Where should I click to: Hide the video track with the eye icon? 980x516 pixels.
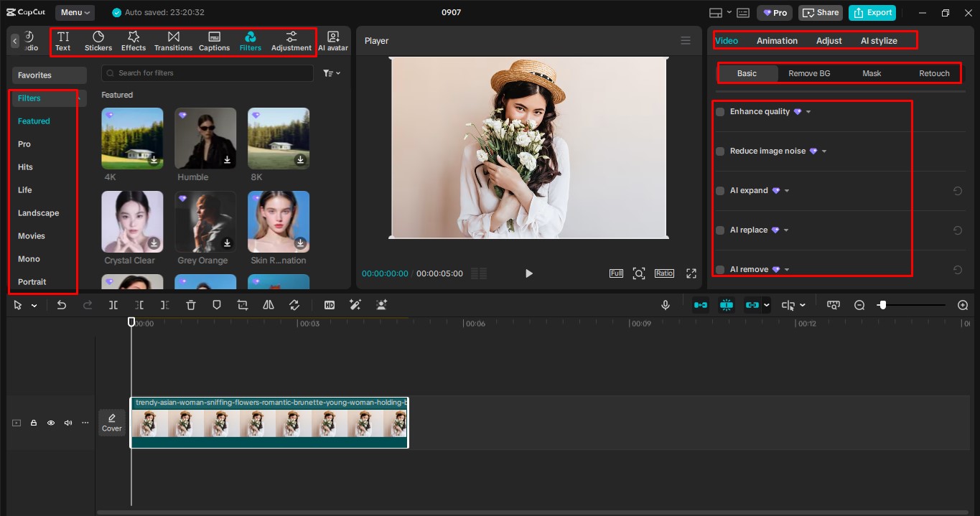point(51,423)
